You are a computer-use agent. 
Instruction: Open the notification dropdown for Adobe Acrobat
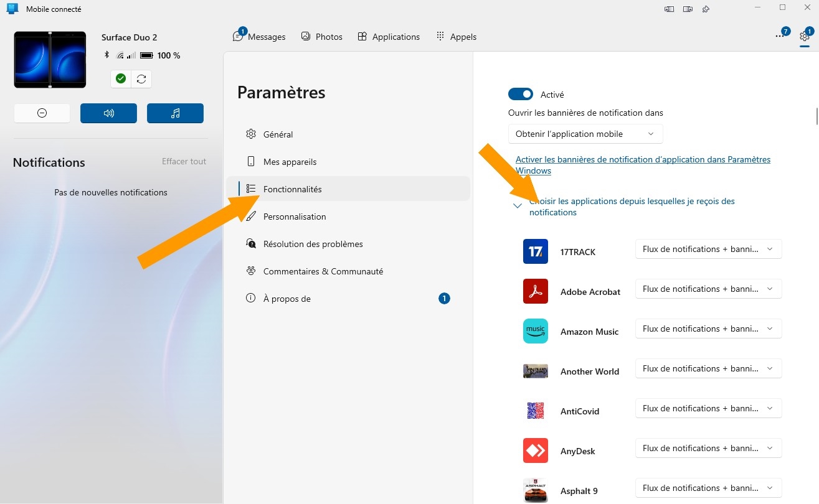pyautogui.click(x=708, y=289)
